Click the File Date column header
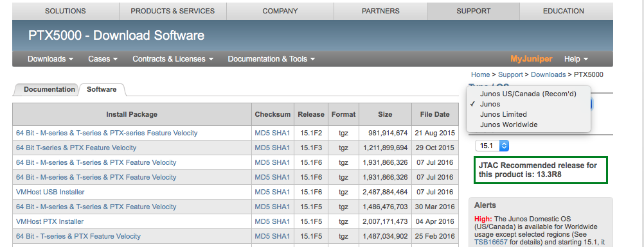Viewport: 644px width, 247px height. tap(435, 114)
